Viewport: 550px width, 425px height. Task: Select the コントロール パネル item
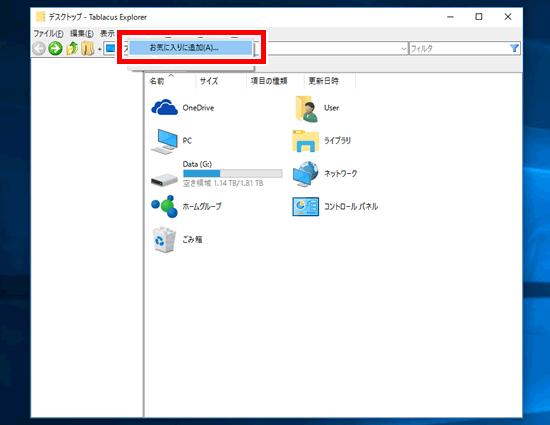click(x=335, y=206)
